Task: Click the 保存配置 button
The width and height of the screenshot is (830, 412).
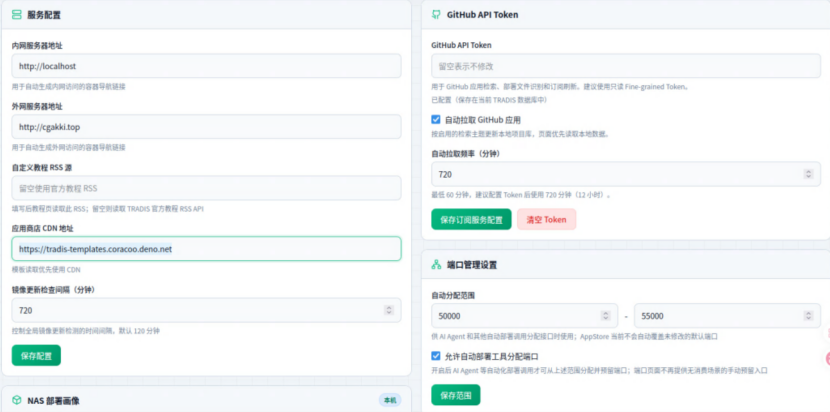Action: pos(37,355)
